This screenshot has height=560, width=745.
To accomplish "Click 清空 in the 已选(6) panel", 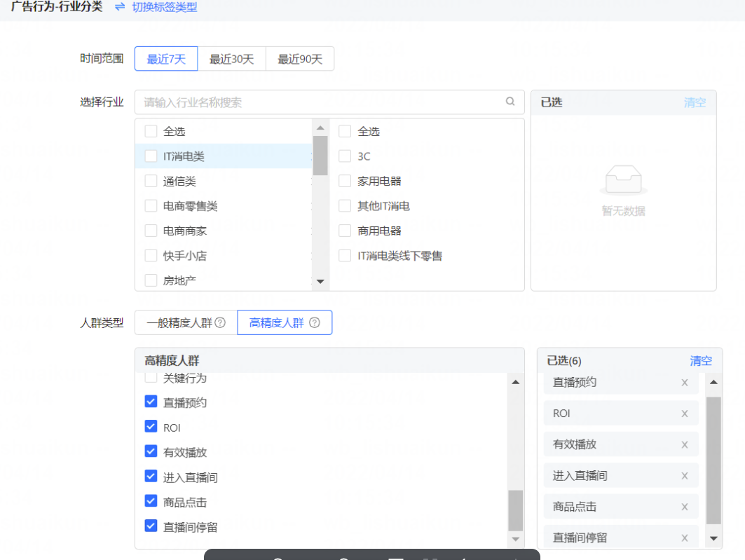I will pos(701,360).
